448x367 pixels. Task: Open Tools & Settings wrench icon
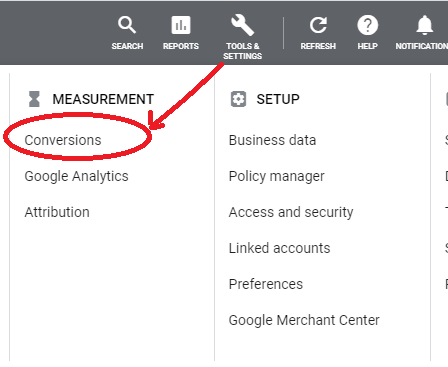pyautogui.click(x=243, y=25)
